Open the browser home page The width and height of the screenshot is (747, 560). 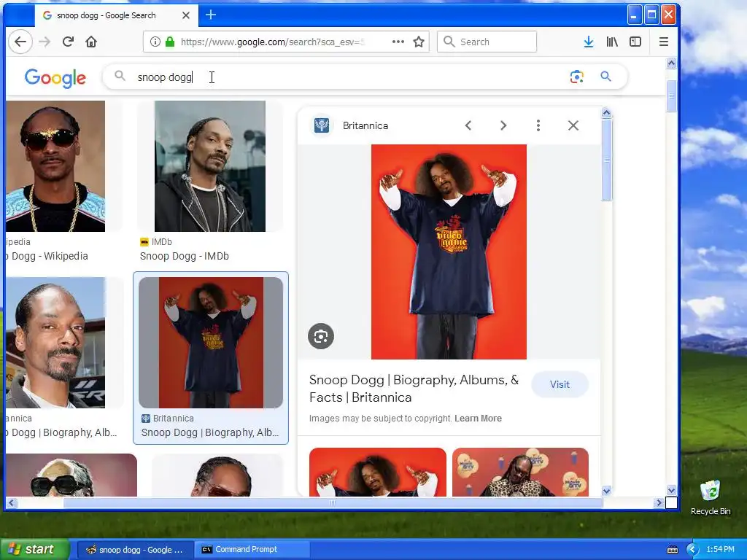(91, 42)
